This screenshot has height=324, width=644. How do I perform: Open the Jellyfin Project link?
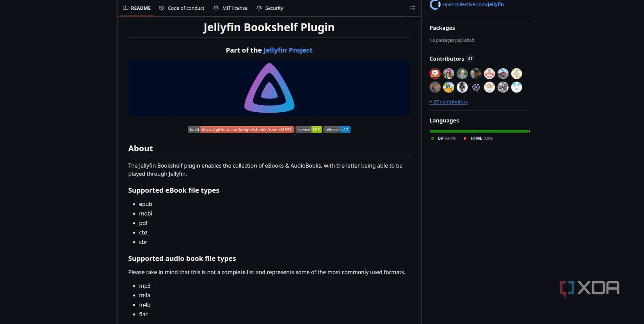point(288,50)
